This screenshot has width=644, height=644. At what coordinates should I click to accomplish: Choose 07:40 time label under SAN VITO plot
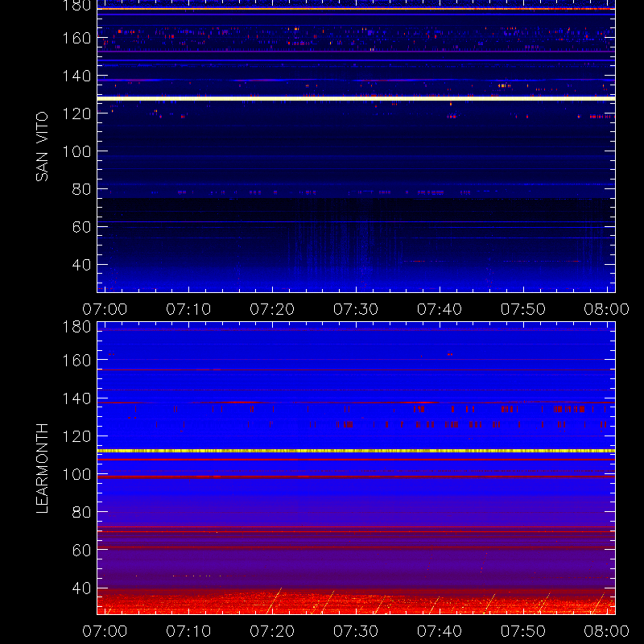(440, 309)
